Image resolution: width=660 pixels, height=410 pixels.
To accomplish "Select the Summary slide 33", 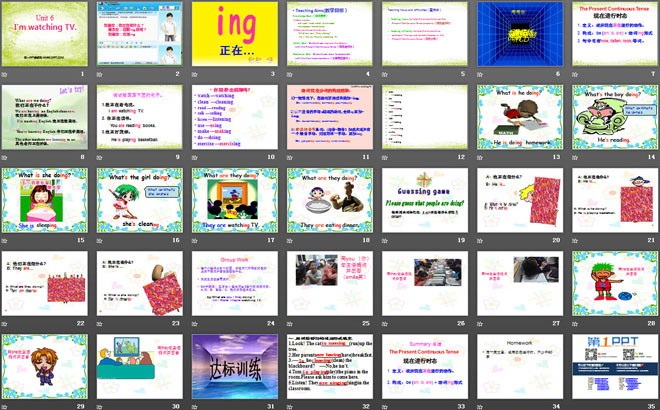I will [x=425, y=367].
